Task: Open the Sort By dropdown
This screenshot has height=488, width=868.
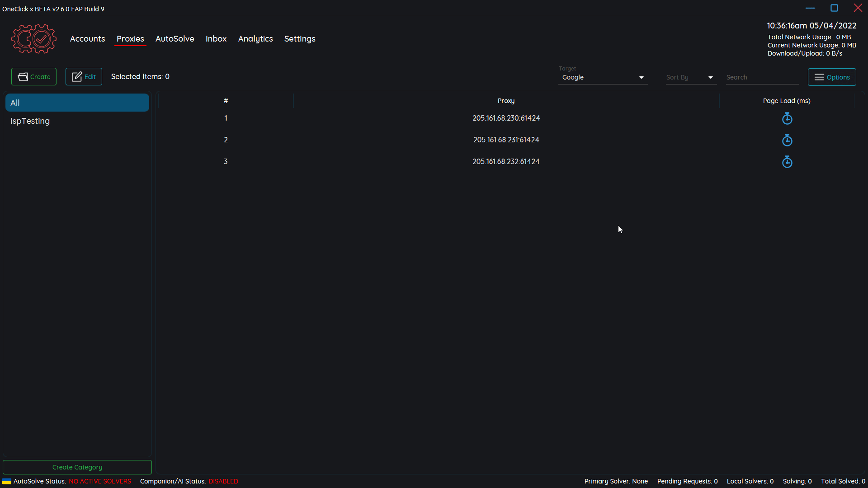Action: [690, 77]
